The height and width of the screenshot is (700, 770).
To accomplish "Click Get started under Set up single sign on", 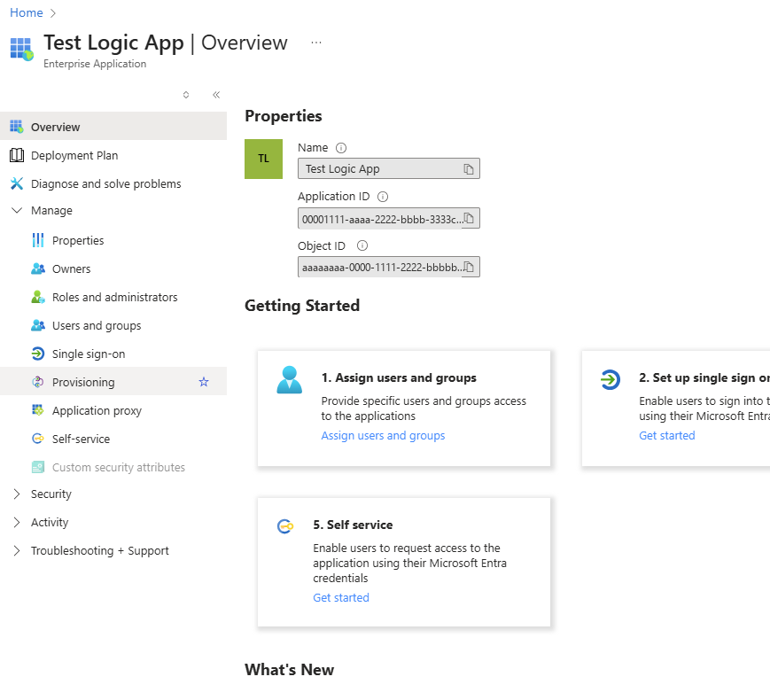I will point(667,436).
